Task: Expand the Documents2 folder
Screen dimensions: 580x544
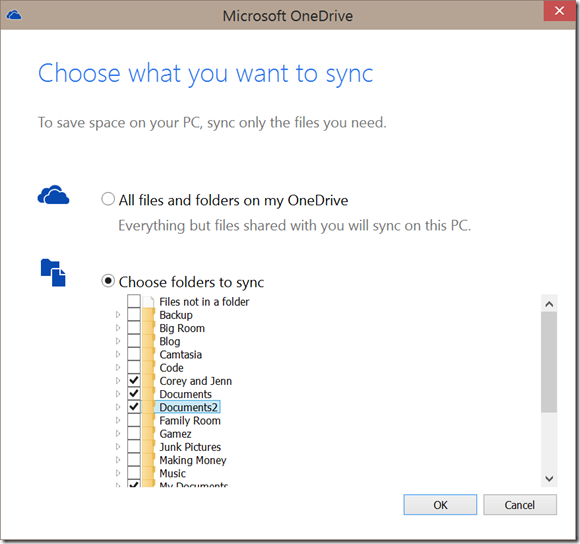Action: (118, 407)
